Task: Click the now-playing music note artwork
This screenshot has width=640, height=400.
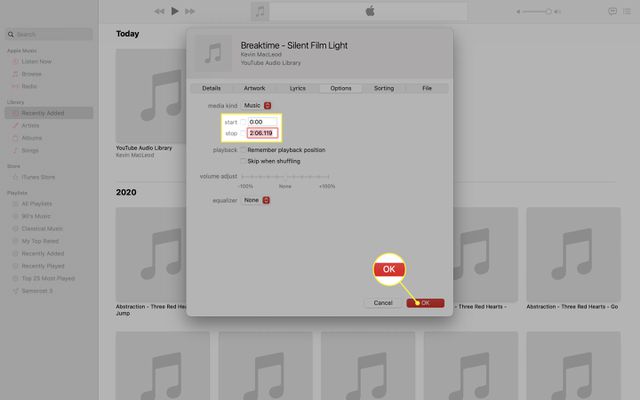Action: point(260,11)
